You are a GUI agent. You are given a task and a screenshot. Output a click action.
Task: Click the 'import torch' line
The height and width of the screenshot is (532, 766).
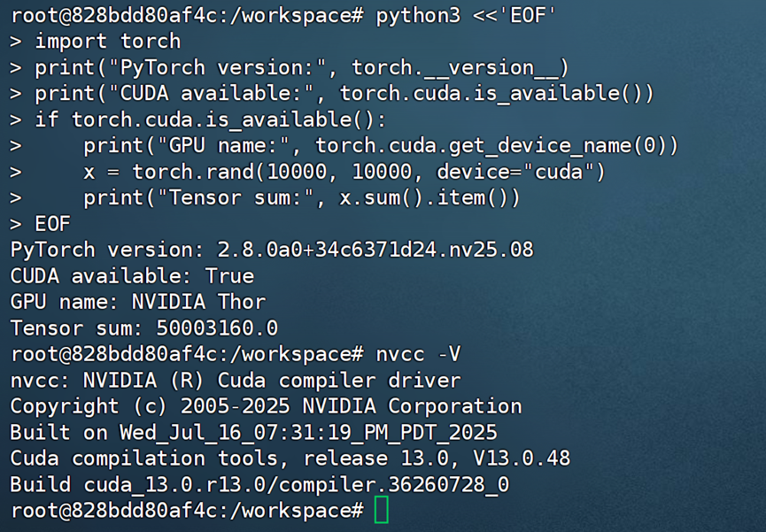click(107, 41)
